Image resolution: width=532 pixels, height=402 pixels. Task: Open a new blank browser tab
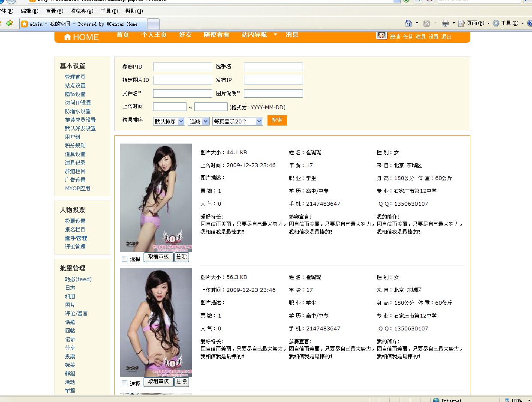153,24
